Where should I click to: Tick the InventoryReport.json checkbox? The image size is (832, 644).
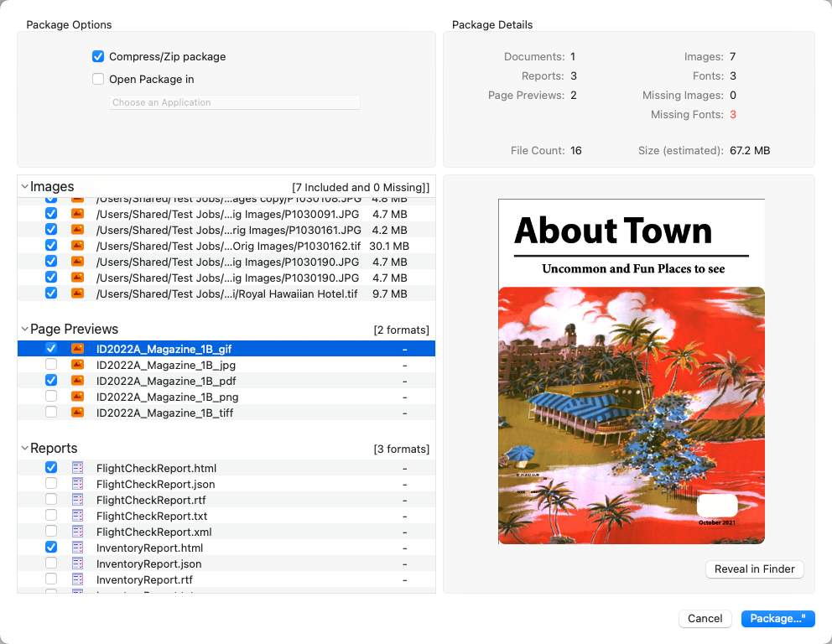tap(51, 563)
